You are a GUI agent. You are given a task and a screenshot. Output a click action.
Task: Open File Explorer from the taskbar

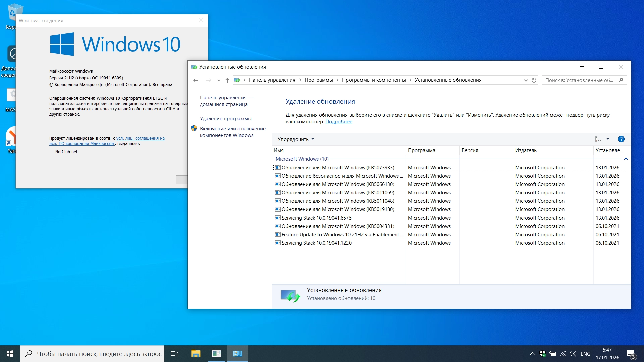pos(196,354)
